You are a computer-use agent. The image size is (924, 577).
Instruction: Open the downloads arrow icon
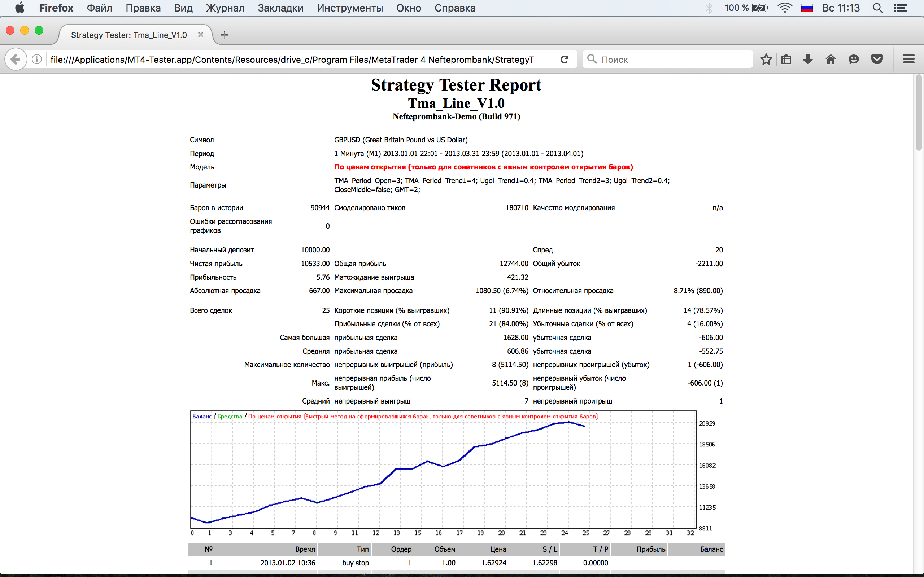[807, 59]
